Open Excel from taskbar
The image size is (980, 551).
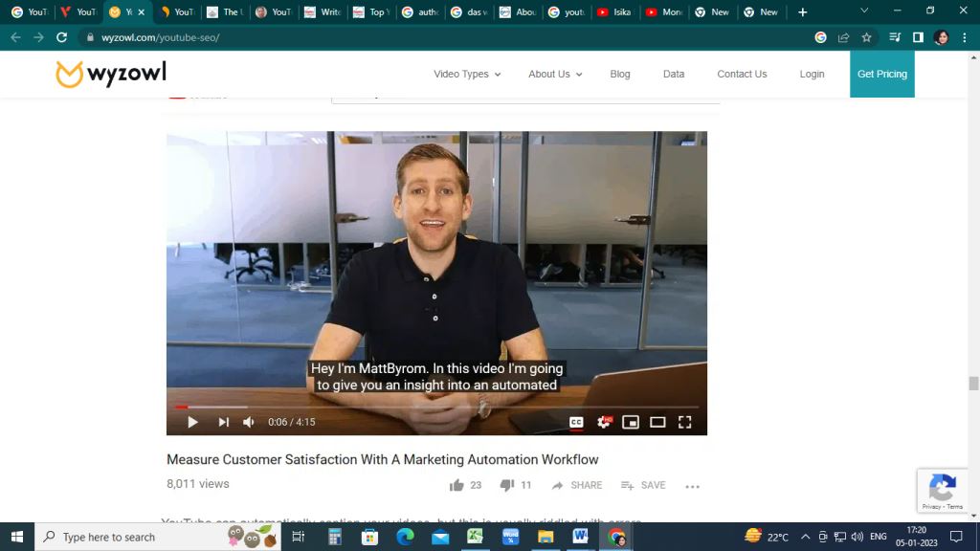click(x=475, y=537)
